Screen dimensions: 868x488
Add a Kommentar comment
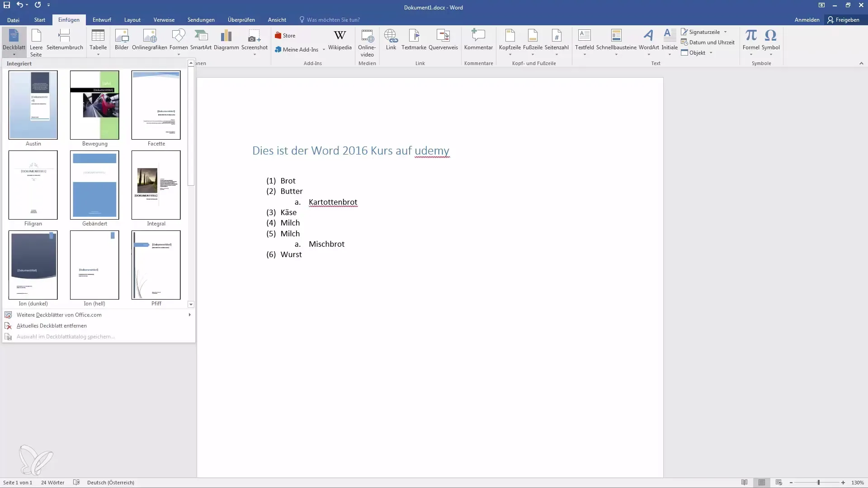click(x=478, y=40)
